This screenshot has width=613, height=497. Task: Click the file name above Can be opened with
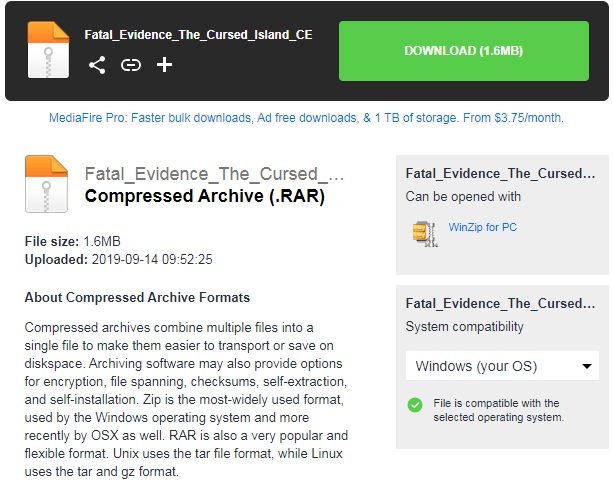click(500, 174)
